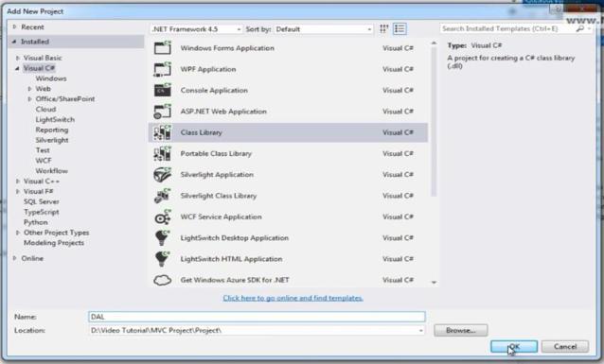This screenshot has height=364, width=604.
Task: Select the Test category
Action: click(43, 150)
